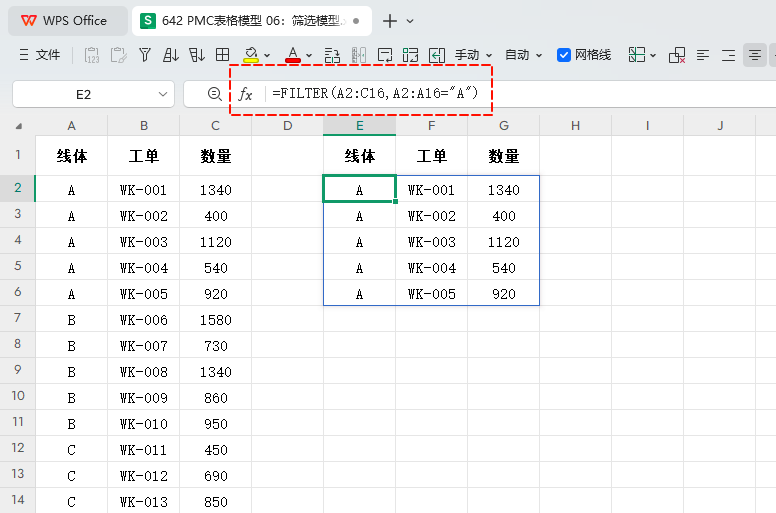The width and height of the screenshot is (776, 513).
Task: Toggle the 网格线 gridlines checkbox
Action: tap(564, 55)
